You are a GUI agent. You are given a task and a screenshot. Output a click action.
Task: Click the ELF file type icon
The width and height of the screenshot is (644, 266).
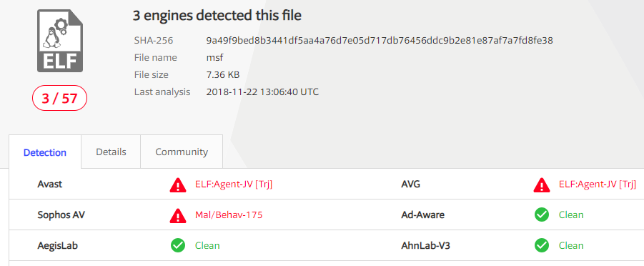coord(60,41)
